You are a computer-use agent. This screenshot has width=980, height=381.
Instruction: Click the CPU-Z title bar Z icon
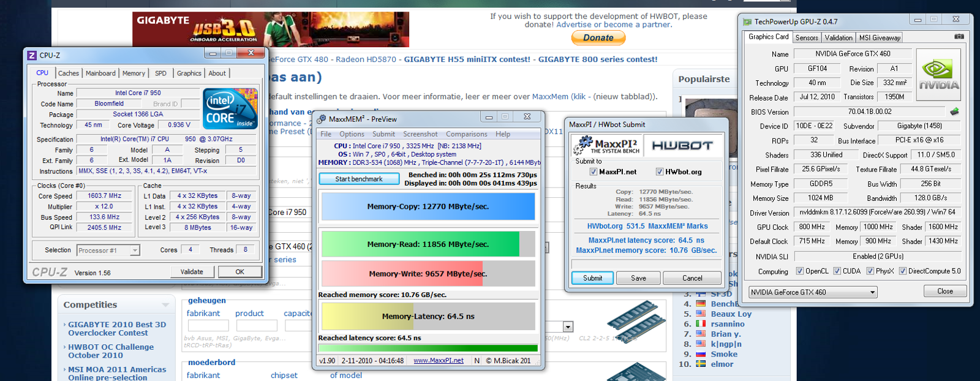pyautogui.click(x=32, y=55)
